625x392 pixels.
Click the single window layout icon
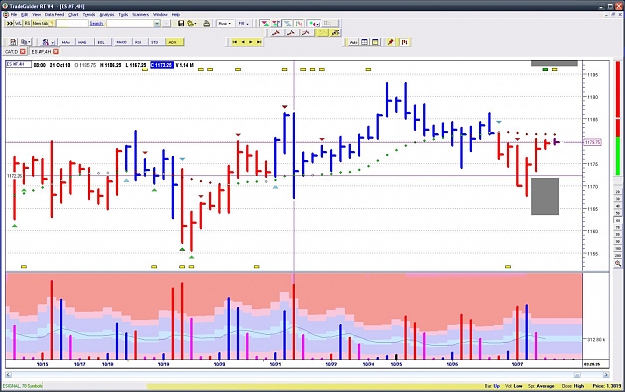click(x=375, y=42)
